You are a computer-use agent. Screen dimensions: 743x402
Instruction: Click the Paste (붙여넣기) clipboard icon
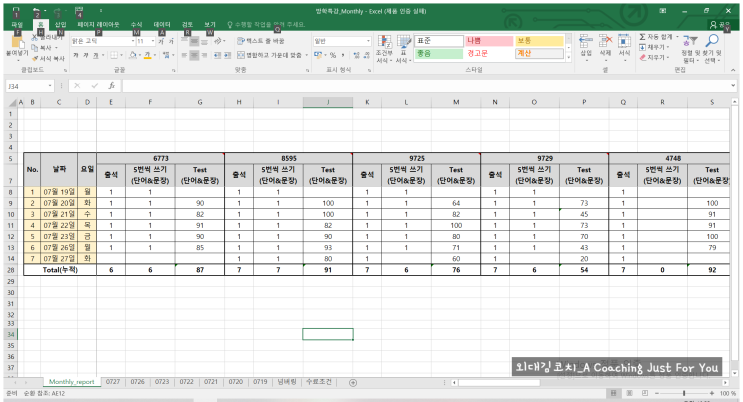point(17,42)
